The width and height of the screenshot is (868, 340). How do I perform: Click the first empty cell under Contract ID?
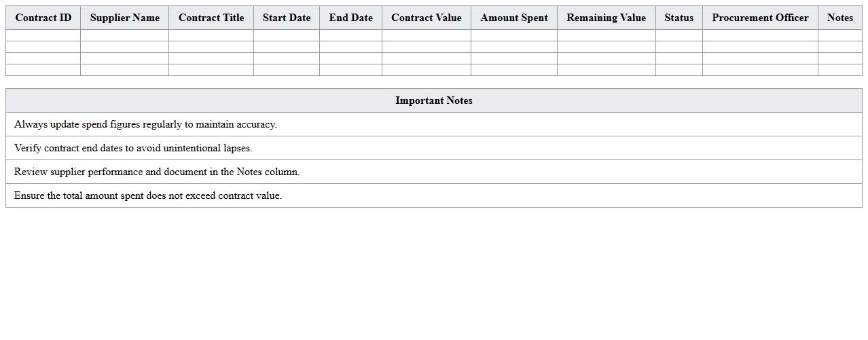point(43,35)
